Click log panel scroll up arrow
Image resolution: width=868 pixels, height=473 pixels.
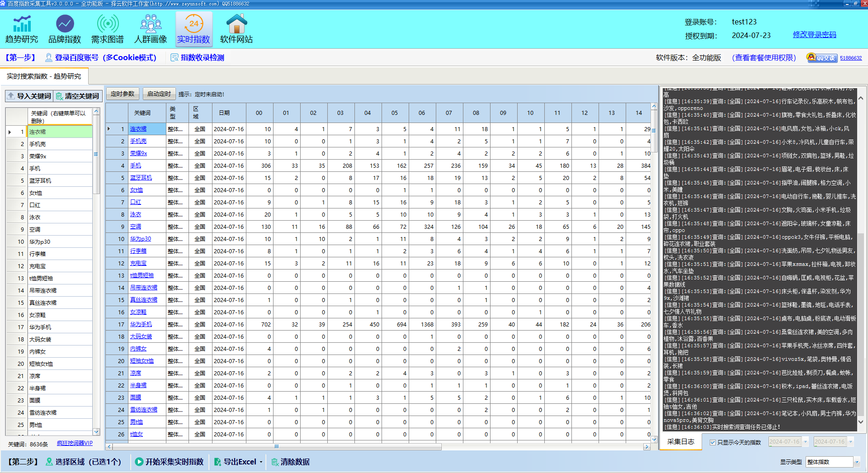pyautogui.click(x=861, y=98)
